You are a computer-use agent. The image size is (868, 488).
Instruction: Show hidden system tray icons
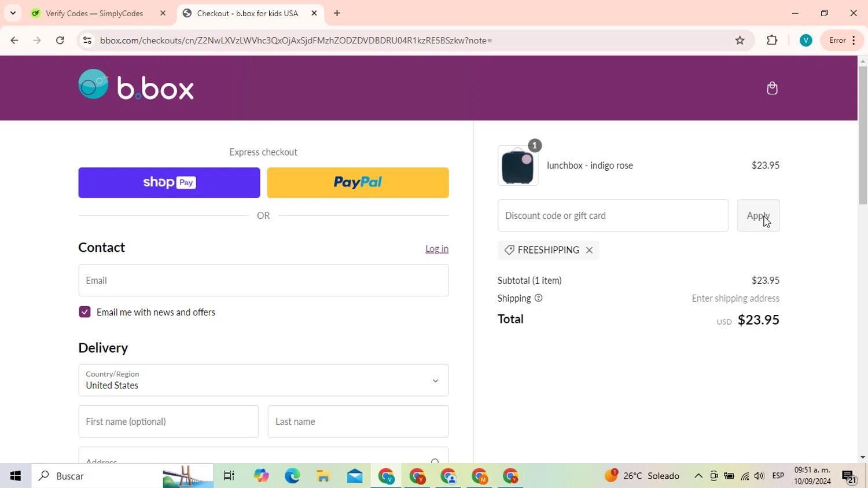[698, 476]
